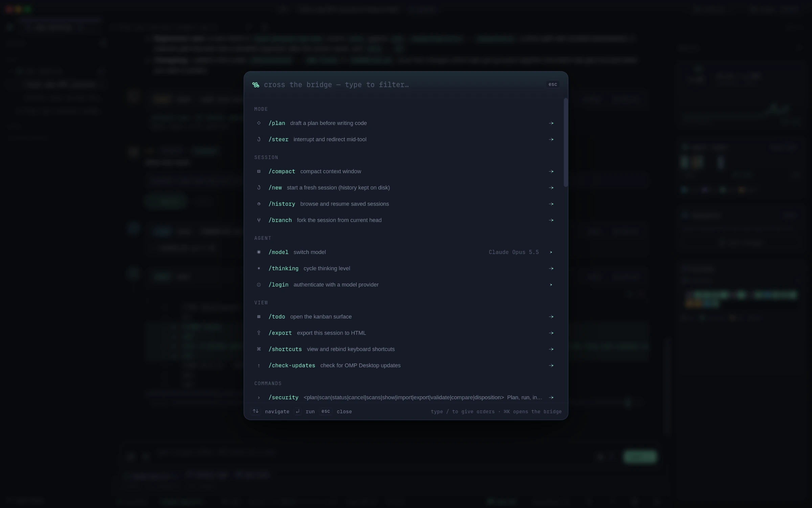Click the redirect icon beside /steer
812x508 pixels.
click(259, 140)
